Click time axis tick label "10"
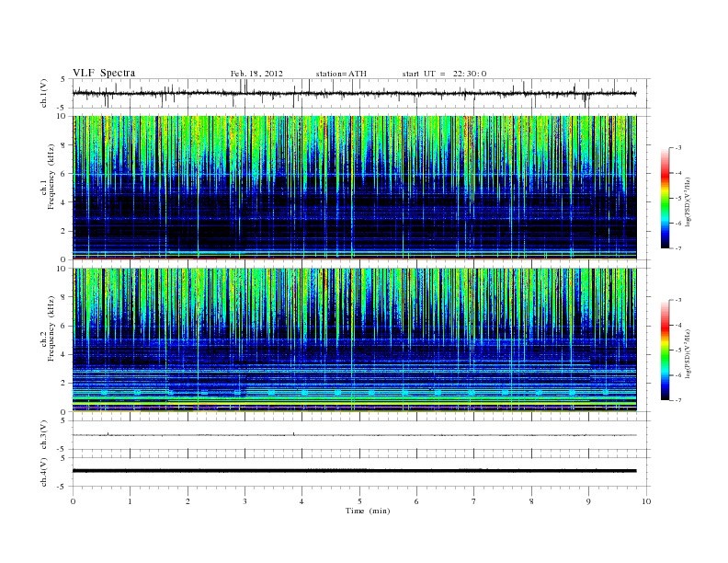Image resolution: width=728 pixels, height=563 pixels. (x=646, y=501)
